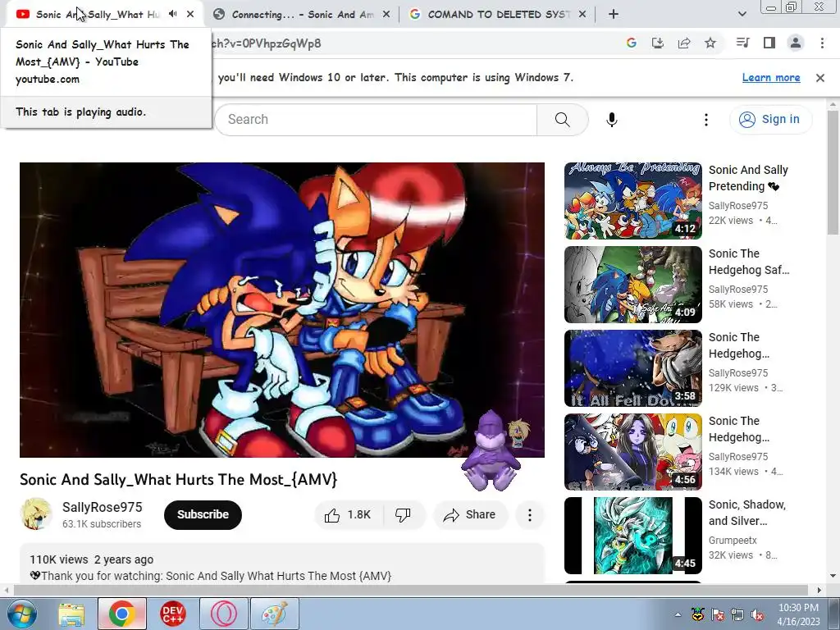Open Sonic And Sally Pretending thumbnail
840x630 pixels.
pos(632,200)
